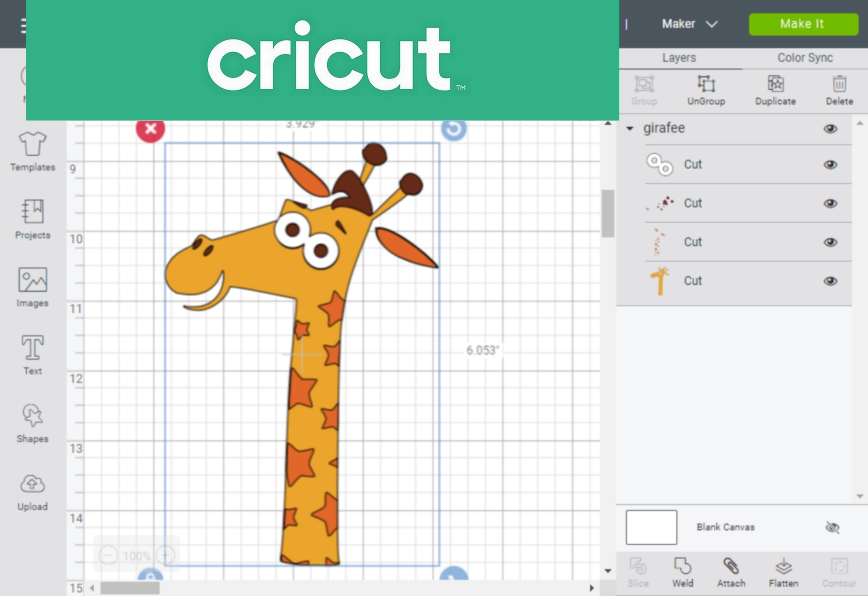The width and height of the screenshot is (868, 596).
Task: Click the canvas scroll up arrow
Action: [x=608, y=124]
